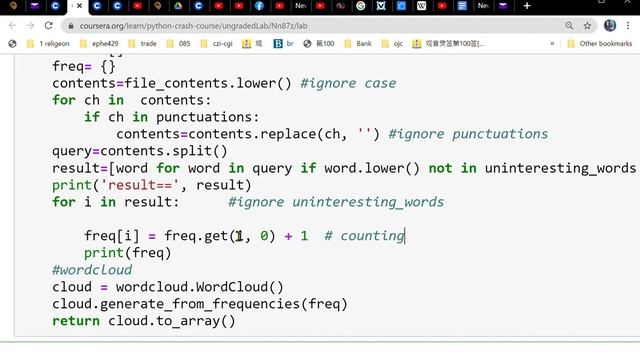Screen dimensions: 640x360
Task: Click the 'print(freq)' line
Action: (x=128, y=253)
